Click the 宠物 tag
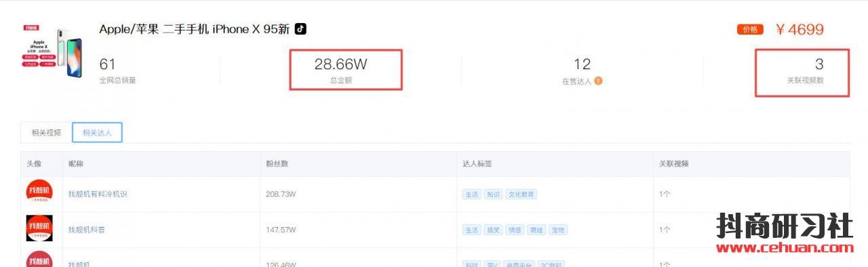 pyautogui.click(x=558, y=230)
